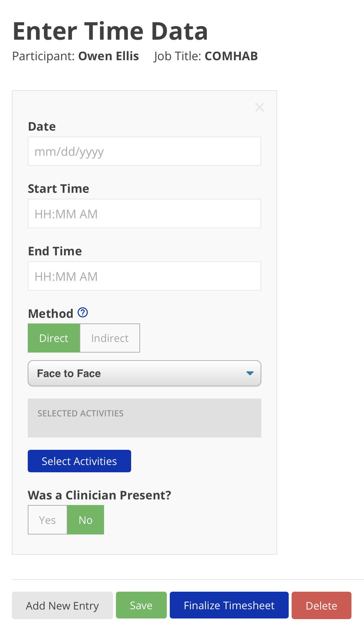The width and height of the screenshot is (364, 637).
Task: Switch method to Indirect
Action: pos(110,338)
